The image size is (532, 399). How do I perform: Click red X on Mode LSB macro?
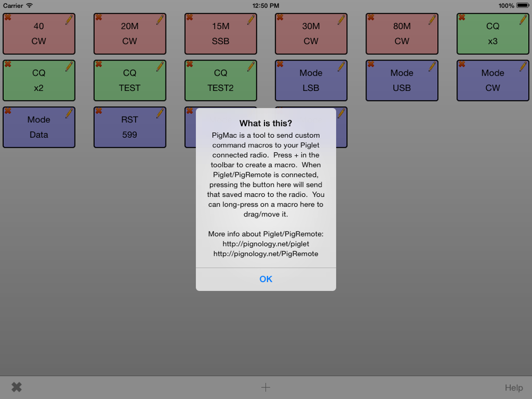tap(280, 64)
